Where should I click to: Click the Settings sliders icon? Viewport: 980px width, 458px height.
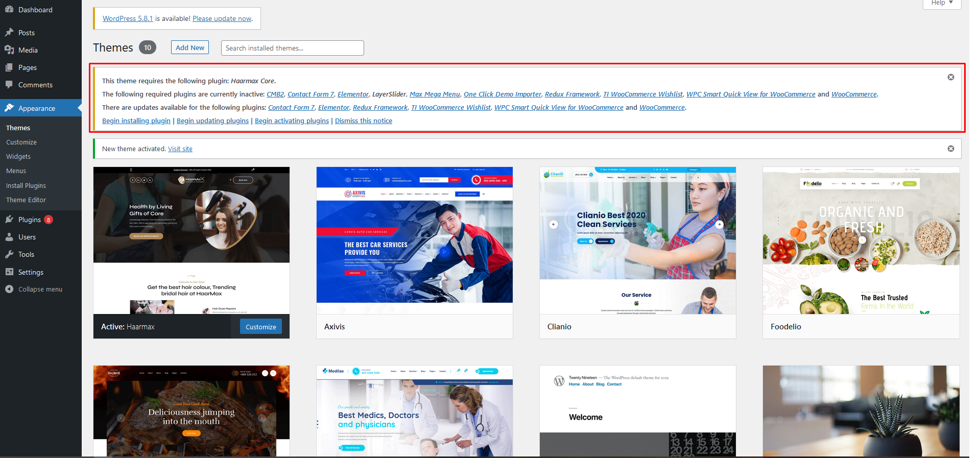pyautogui.click(x=9, y=272)
